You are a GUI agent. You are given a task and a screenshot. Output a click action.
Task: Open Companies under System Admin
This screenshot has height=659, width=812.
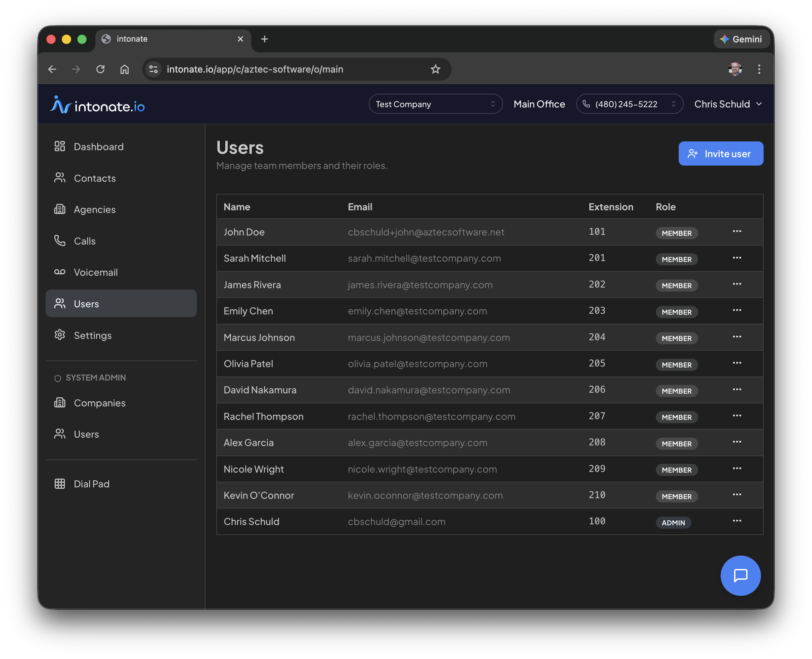(99, 403)
